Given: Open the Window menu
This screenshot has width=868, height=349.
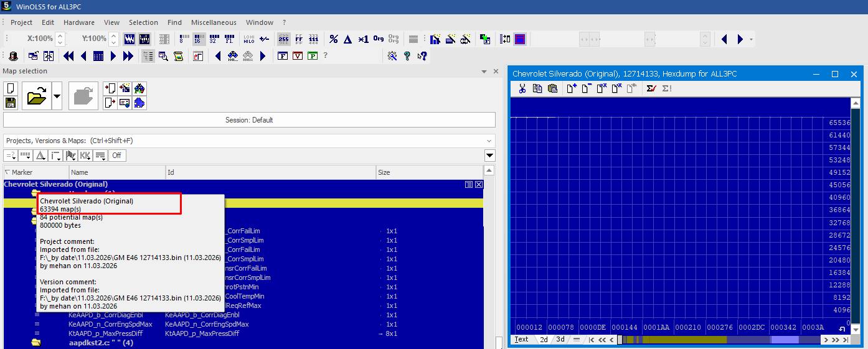Looking at the screenshot, I should [260, 22].
